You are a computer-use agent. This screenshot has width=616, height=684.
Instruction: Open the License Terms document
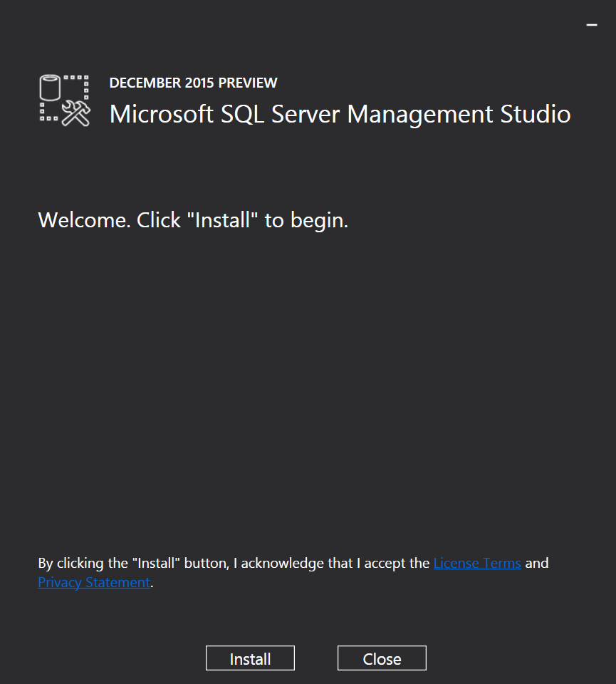click(x=477, y=563)
